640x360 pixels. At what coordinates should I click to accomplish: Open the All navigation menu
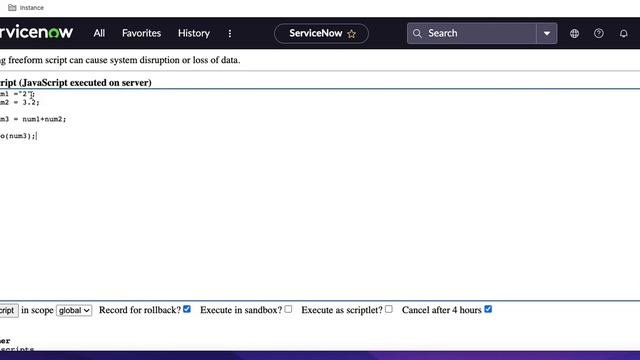tap(99, 33)
